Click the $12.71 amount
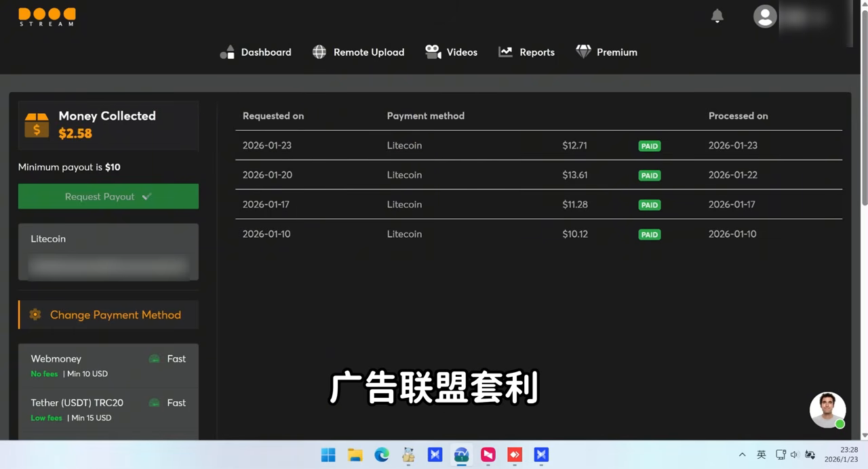The height and width of the screenshot is (469, 868). point(575,145)
